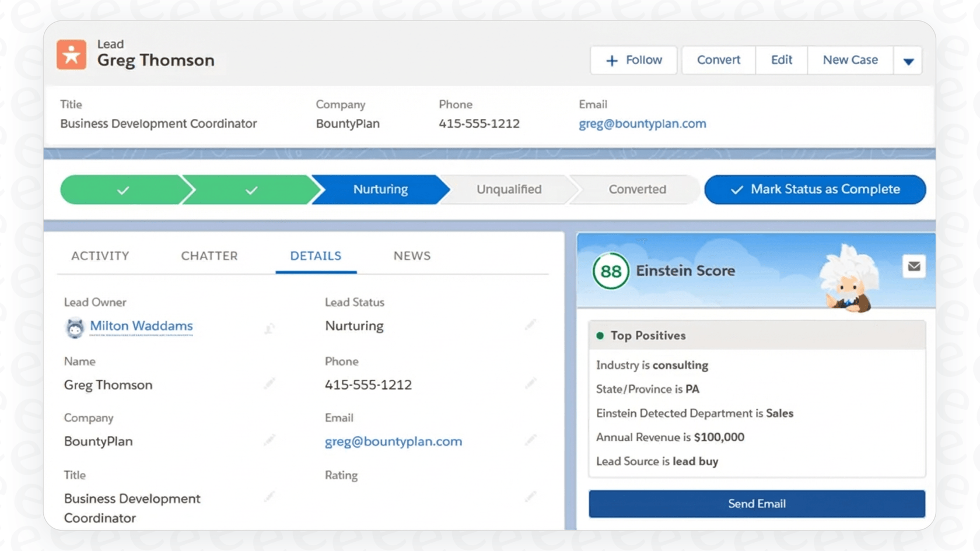
Task: Click Mark Status as Complete
Action: (815, 189)
